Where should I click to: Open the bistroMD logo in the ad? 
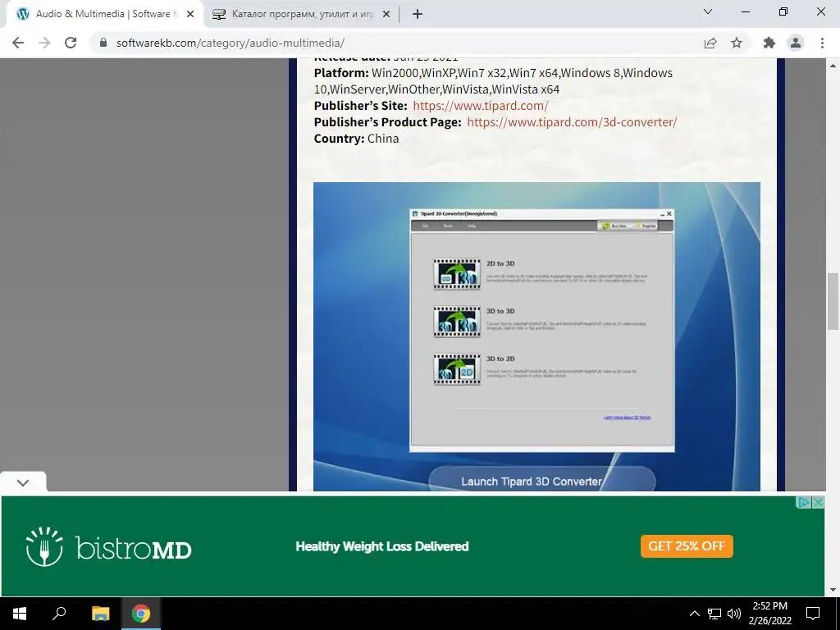click(x=109, y=547)
